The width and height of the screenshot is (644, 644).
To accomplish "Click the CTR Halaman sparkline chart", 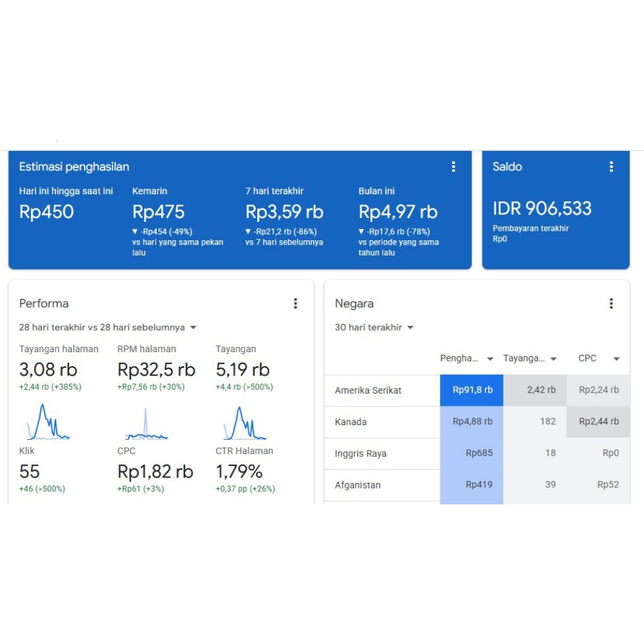I will [244, 423].
